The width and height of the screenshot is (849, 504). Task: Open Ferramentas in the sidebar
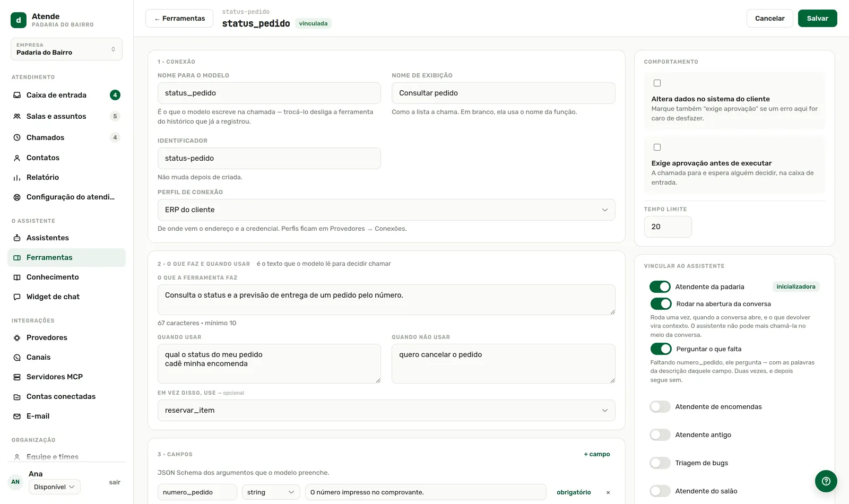(x=66, y=257)
